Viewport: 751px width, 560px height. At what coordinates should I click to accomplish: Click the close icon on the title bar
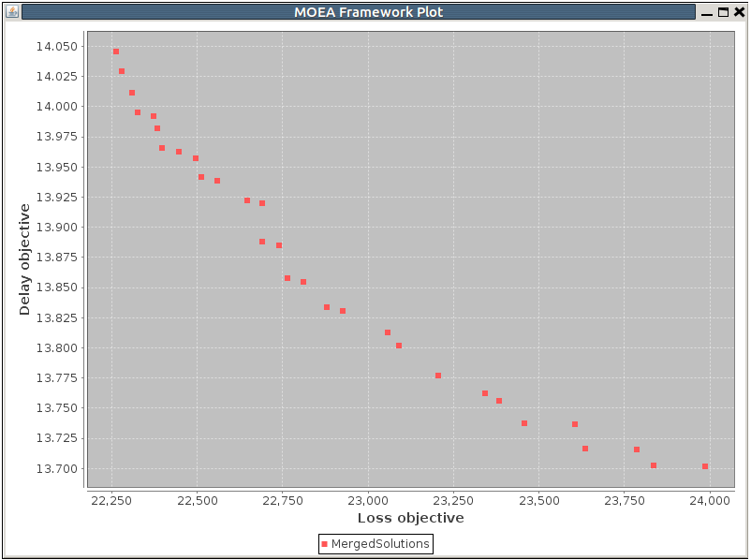pos(739,12)
